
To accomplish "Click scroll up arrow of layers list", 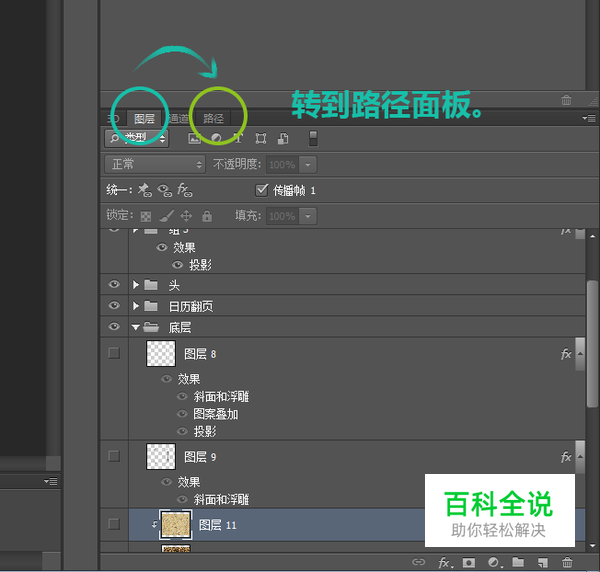I will (x=593, y=236).
